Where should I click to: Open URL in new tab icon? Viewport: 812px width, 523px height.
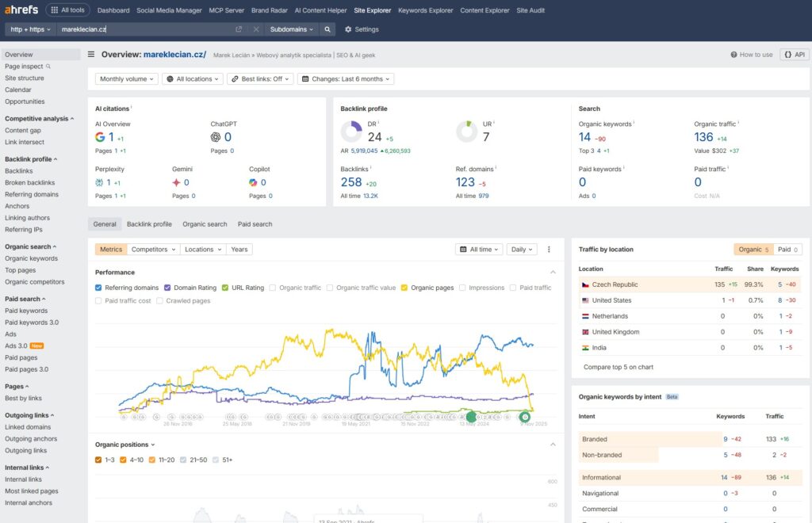click(x=239, y=29)
